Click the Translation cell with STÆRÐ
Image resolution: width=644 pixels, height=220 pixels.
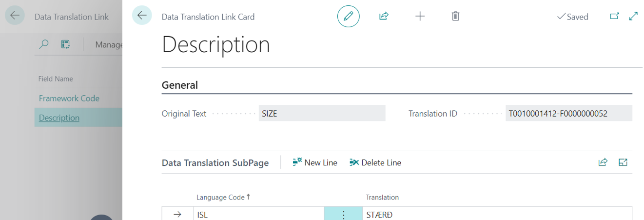[488, 215]
